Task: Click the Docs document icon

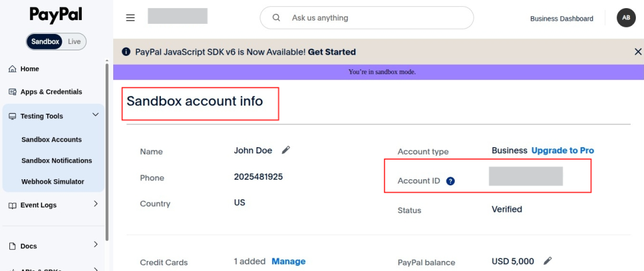Action: 13,246
